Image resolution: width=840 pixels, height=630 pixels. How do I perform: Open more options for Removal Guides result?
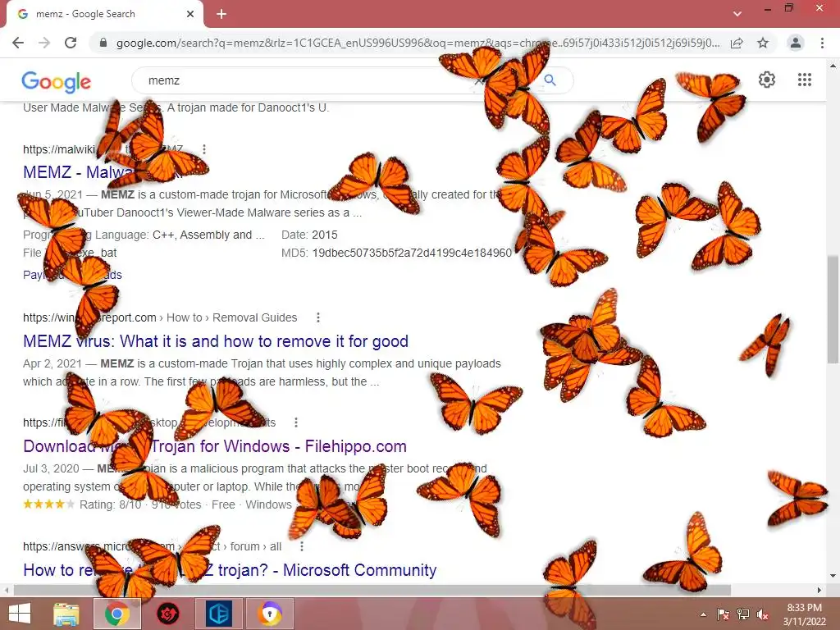(318, 317)
